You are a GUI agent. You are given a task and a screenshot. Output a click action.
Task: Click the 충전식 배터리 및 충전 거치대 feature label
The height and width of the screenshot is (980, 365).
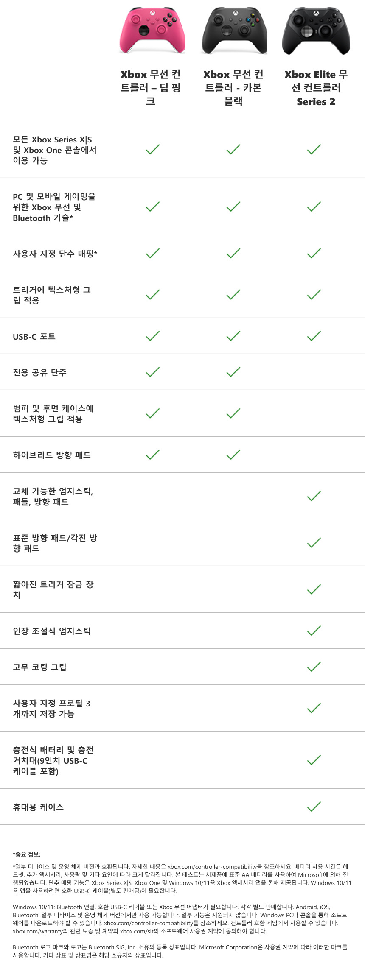[53, 760]
